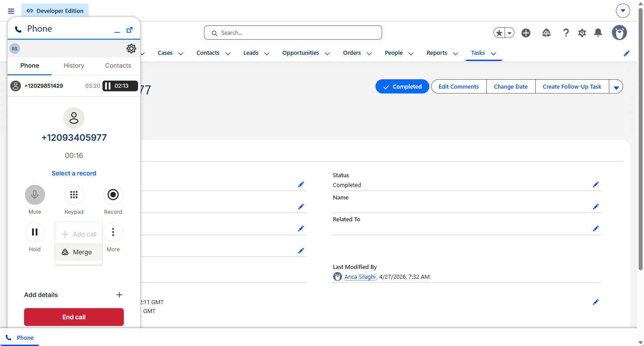This screenshot has height=346, width=644.
Task: Open the softphone settings gear
Action: coord(131,49)
